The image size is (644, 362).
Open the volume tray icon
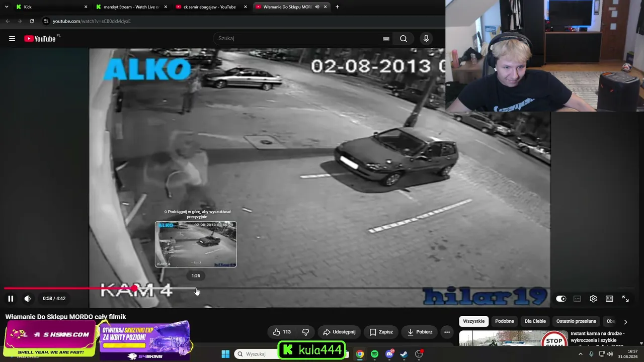pos(610,354)
